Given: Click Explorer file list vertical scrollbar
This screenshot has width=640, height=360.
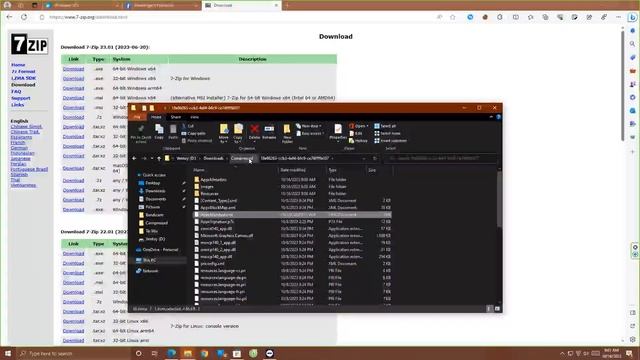Looking at the screenshot, I should pos(500,200).
